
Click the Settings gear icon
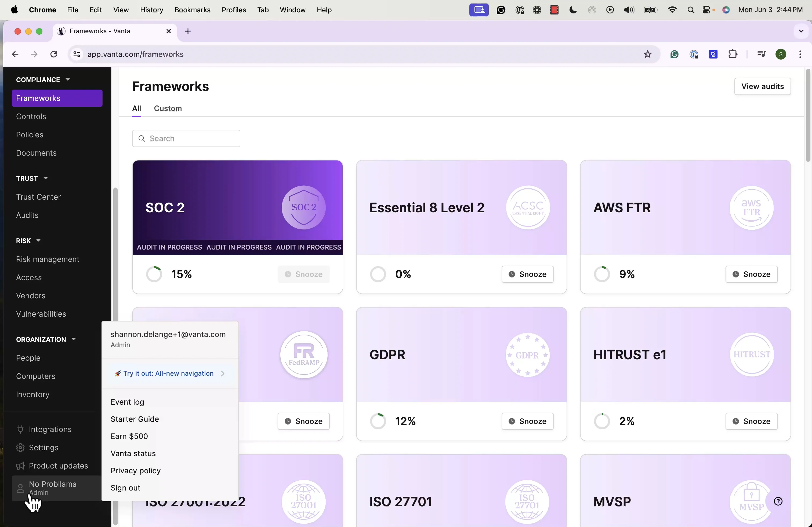(x=20, y=448)
